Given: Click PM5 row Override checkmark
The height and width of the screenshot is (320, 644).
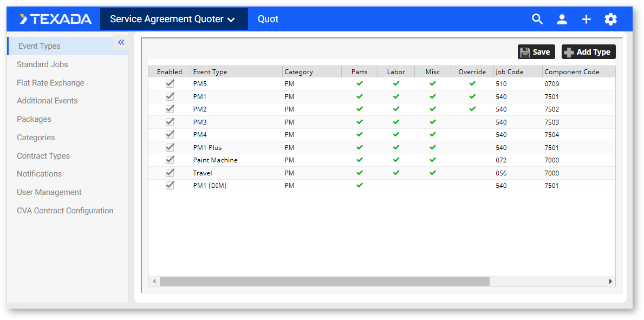Looking at the screenshot, I should pyautogui.click(x=472, y=83).
